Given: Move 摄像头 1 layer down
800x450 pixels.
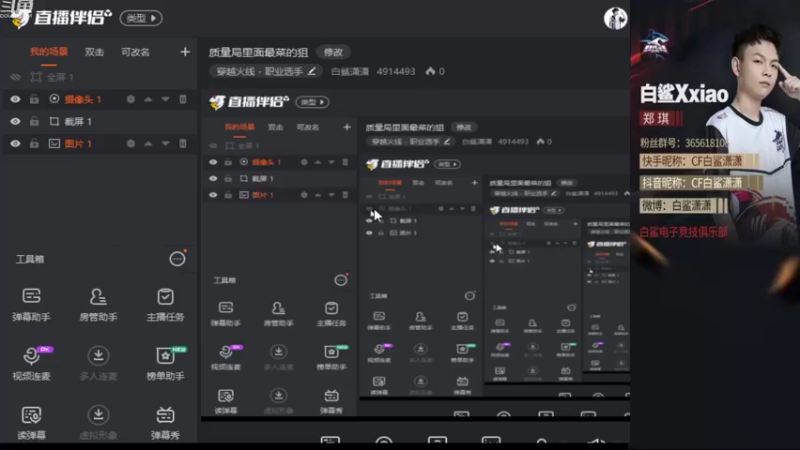Looking at the screenshot, I should [x=165, y=99].
